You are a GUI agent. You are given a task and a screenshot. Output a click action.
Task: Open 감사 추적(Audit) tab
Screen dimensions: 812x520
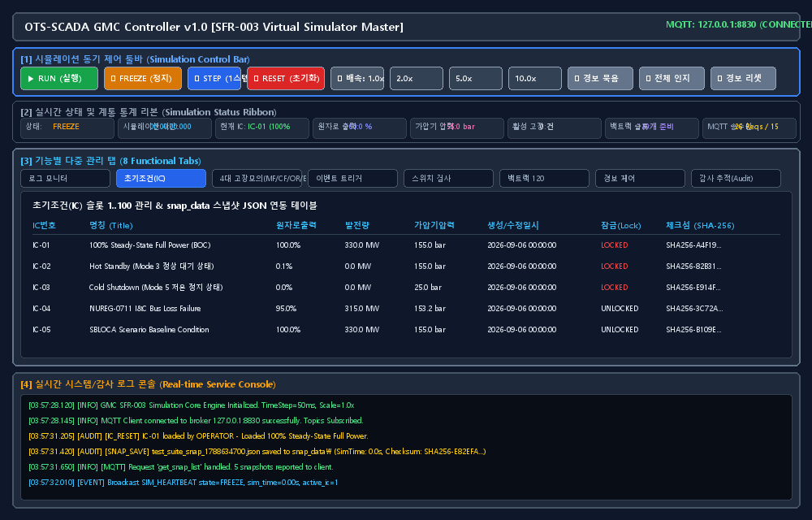[736, 178]
